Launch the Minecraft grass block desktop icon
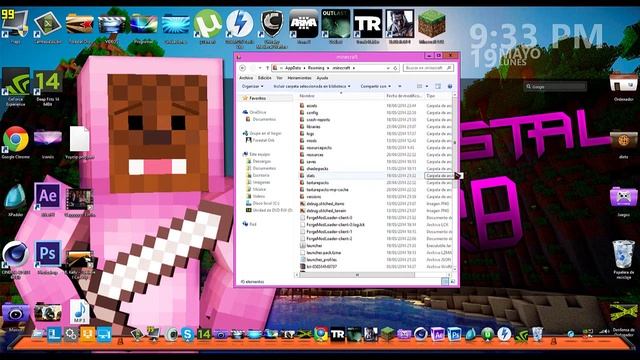The image size is (640, 360). [431, 24]
